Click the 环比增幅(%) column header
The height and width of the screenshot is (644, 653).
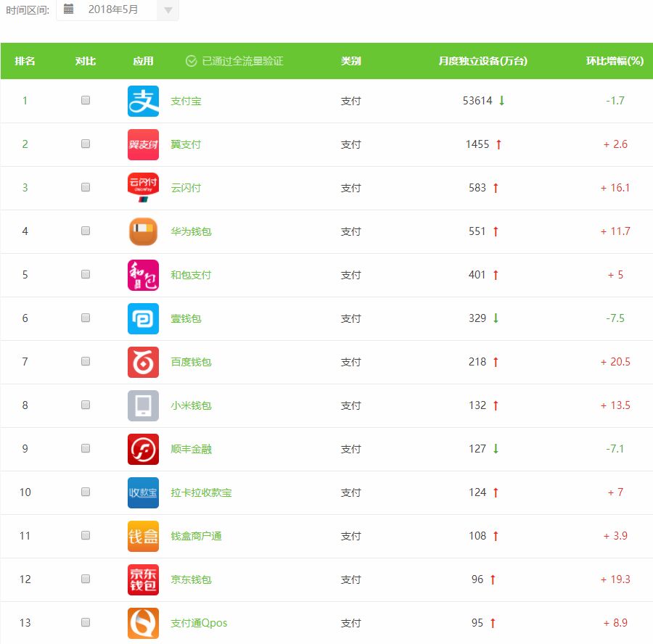point(615,61)
